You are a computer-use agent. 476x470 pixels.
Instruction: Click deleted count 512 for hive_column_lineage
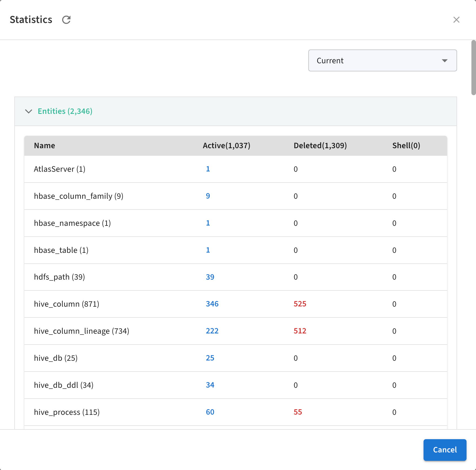pos(300,331)
